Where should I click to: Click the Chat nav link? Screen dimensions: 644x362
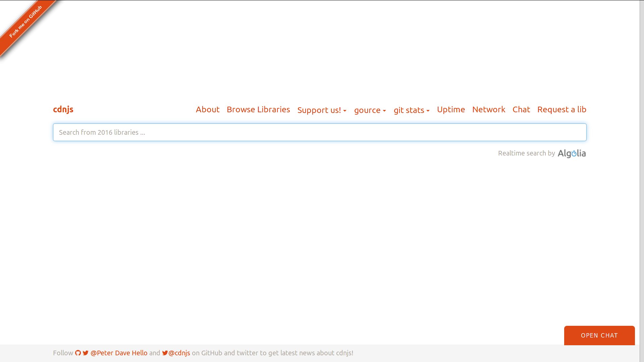click(x=521, y=109)
